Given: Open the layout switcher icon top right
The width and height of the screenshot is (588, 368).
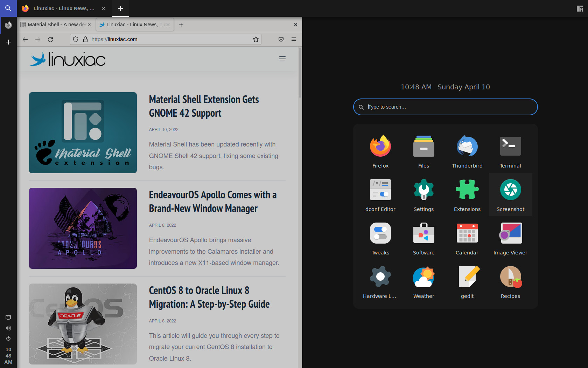Looking at the screenshot, I should point(580,8).
